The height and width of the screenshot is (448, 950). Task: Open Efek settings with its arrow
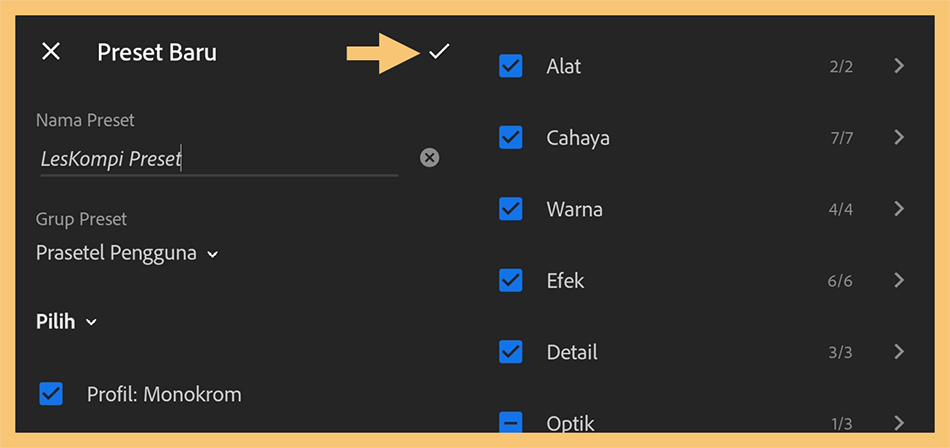pyautogui.click(x=899, y=280)
